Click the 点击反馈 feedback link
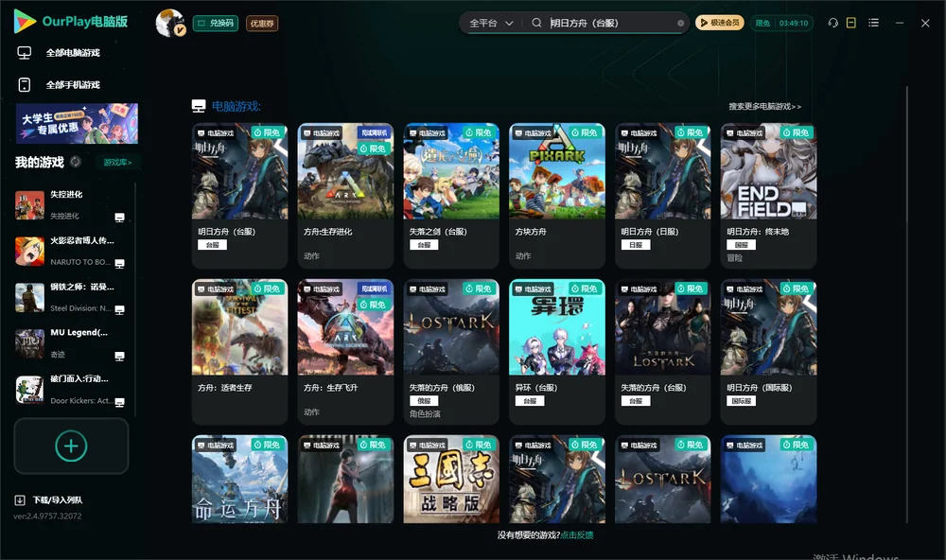946x560 pixels. (x=577, y=535)
